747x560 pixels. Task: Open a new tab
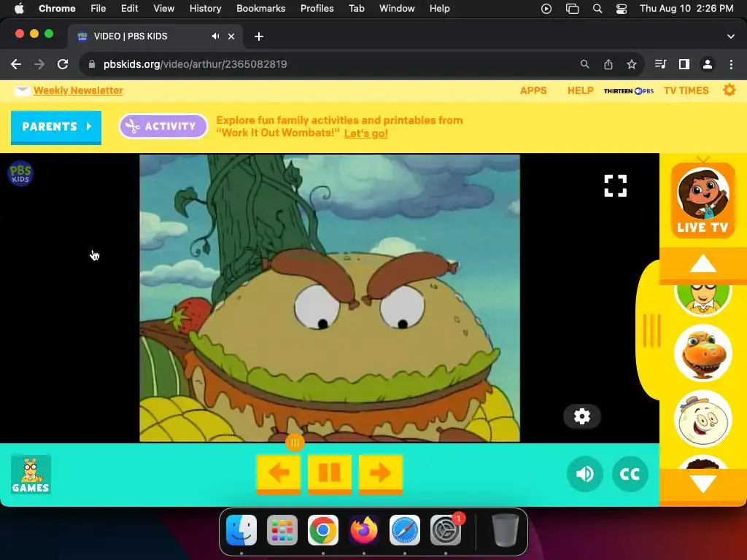259,36
